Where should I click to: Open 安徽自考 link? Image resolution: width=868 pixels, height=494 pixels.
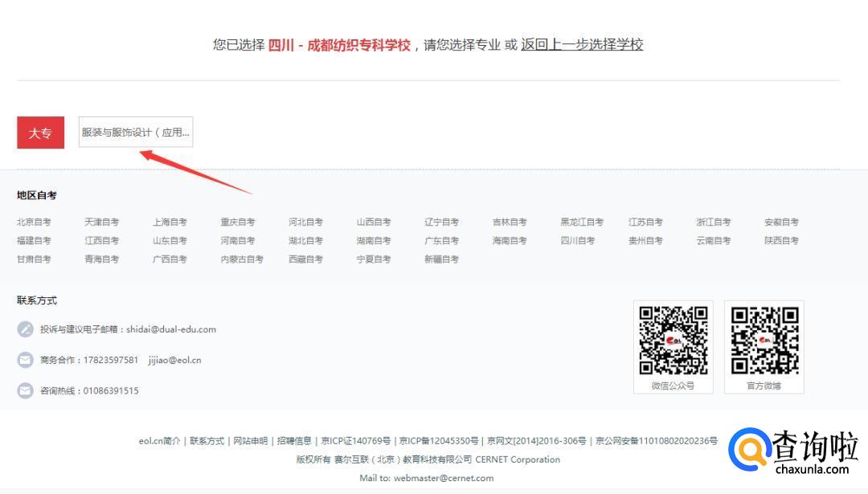click(782, 222)
